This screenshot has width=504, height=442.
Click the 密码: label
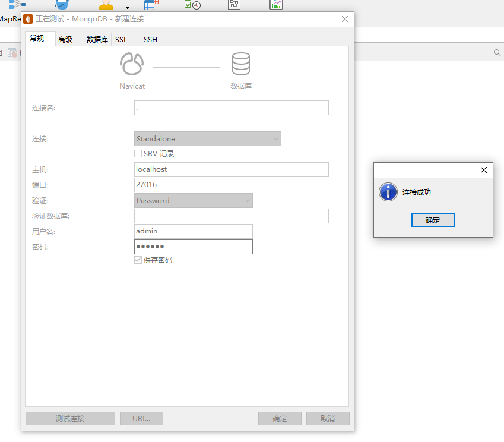[40, 247]
